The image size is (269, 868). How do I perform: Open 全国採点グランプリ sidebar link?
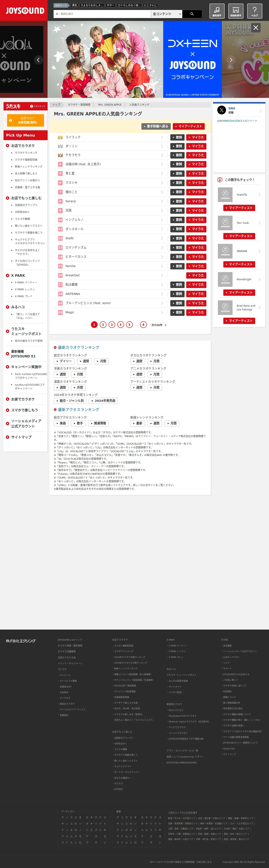(x=26, y=205)
